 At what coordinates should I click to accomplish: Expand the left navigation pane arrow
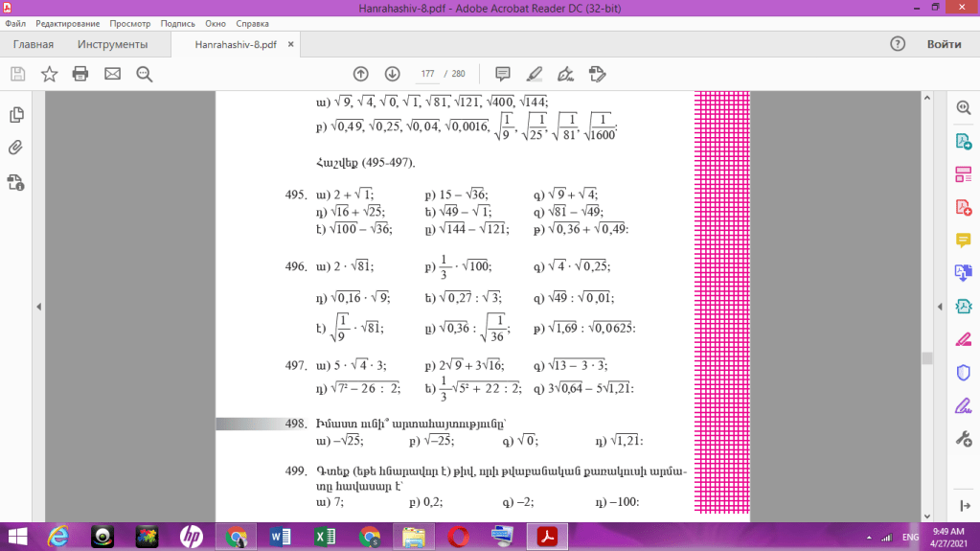coord(38,307)
